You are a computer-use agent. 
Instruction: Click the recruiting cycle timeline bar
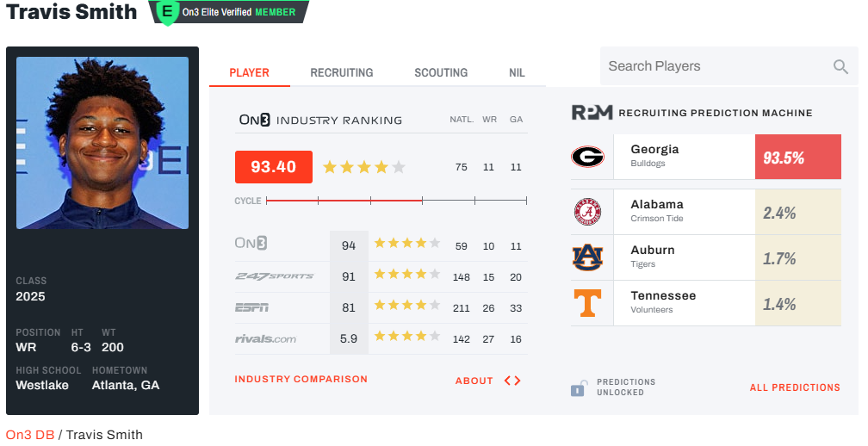pos(396,201)
